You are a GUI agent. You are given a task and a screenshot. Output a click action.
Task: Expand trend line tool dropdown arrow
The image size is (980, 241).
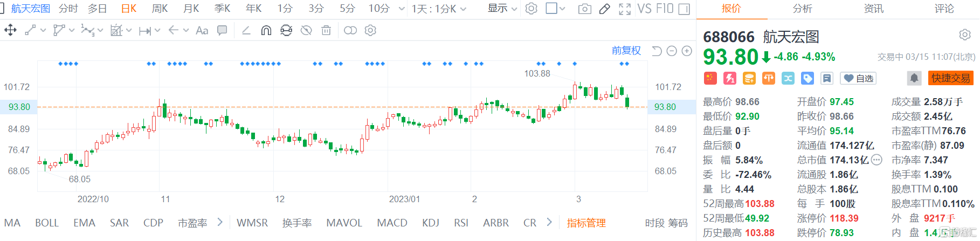coord(43,31)
